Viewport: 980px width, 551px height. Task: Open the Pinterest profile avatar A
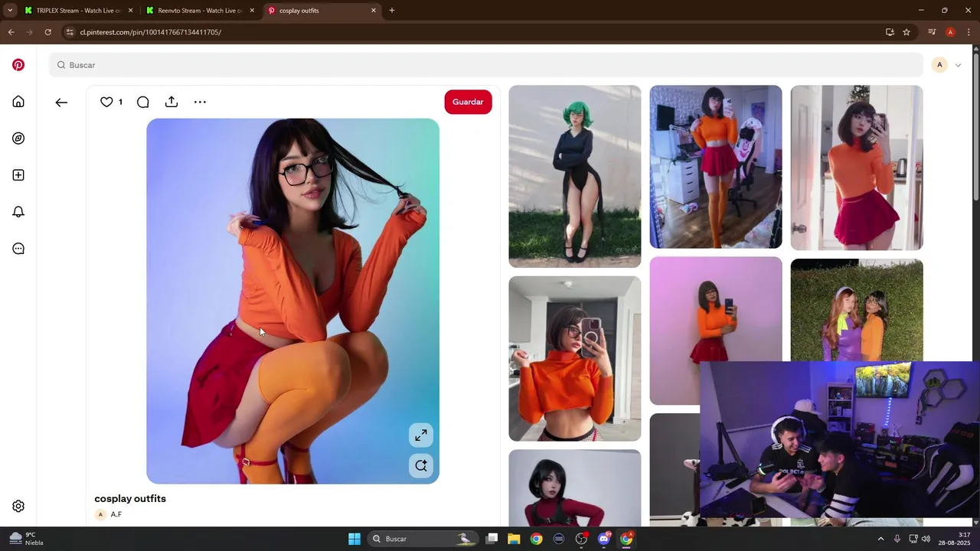(x=939, y=65)
